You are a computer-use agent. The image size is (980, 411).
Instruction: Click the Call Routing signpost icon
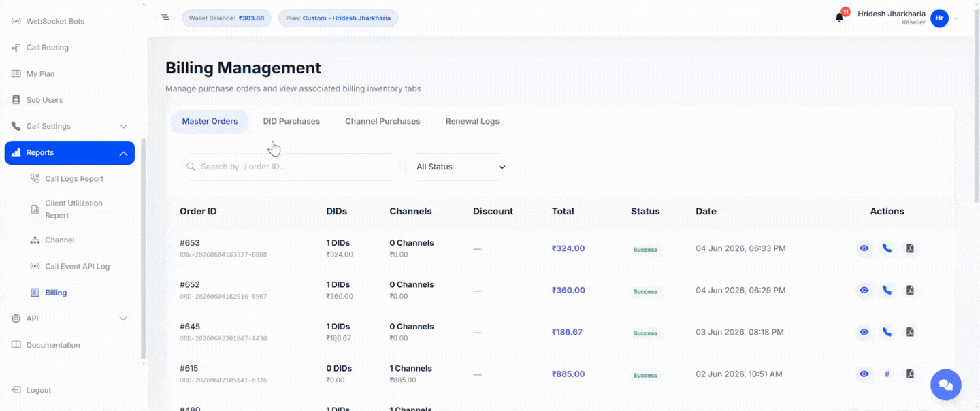pos(16,48)
